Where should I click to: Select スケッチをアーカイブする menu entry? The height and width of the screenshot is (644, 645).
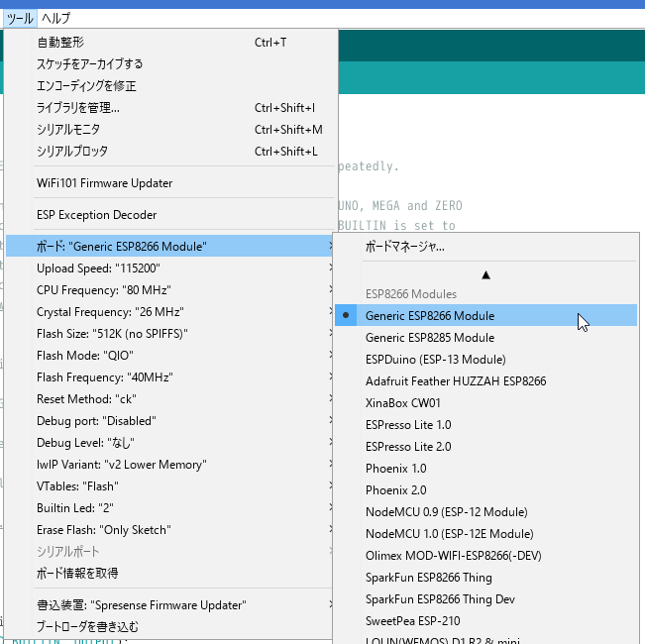pyautogui.click(x=169, y=64)
